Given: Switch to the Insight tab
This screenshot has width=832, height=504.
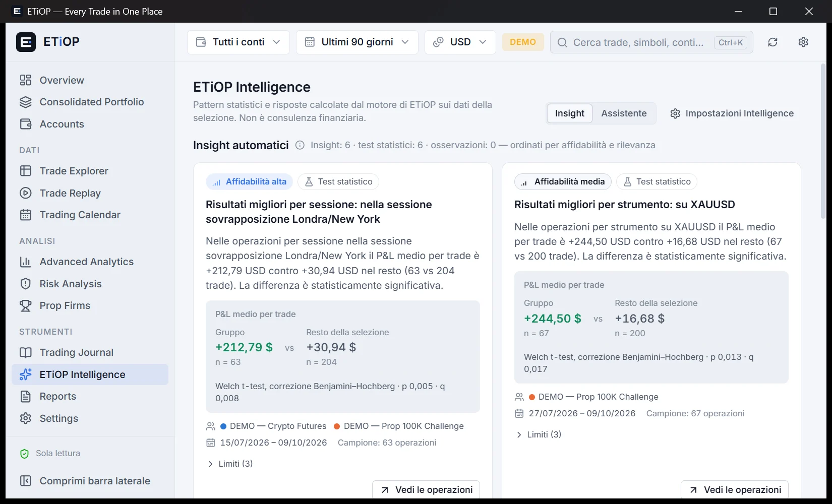Looking at the screenshot, I should [x=570, y=113].
